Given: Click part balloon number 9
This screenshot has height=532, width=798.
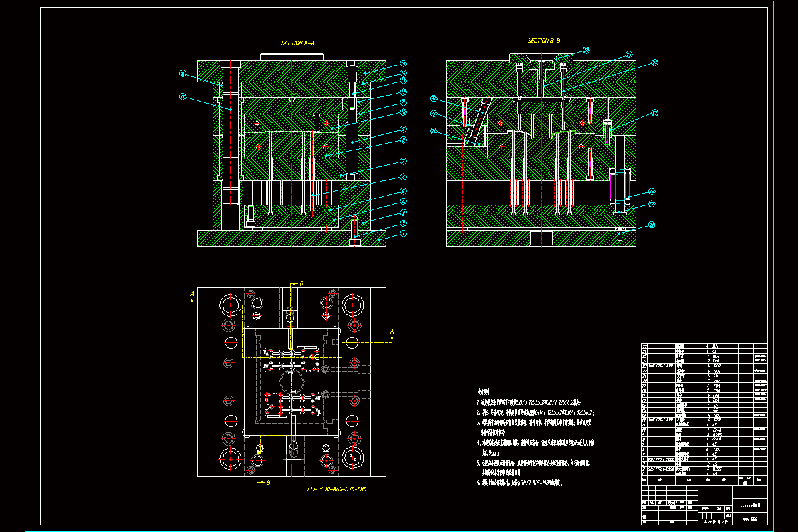Looking at the screenshot, I should click(403, 129).
